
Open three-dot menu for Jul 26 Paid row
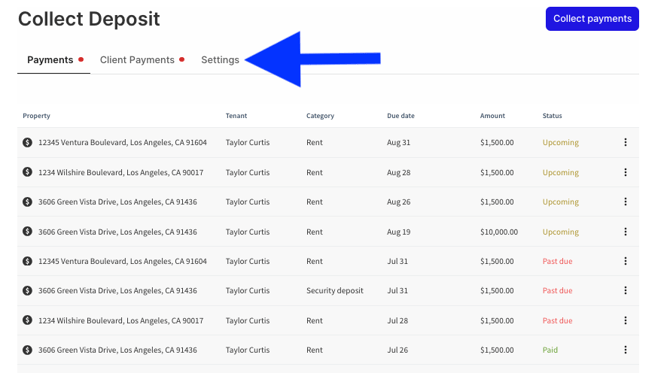(x=625, y=350)
